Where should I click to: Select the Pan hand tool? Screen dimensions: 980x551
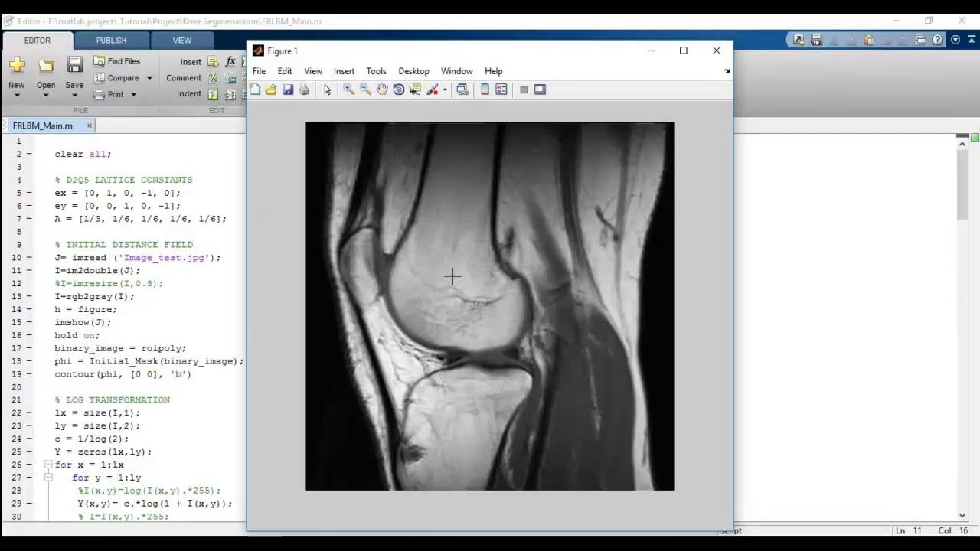coord(382,90)
